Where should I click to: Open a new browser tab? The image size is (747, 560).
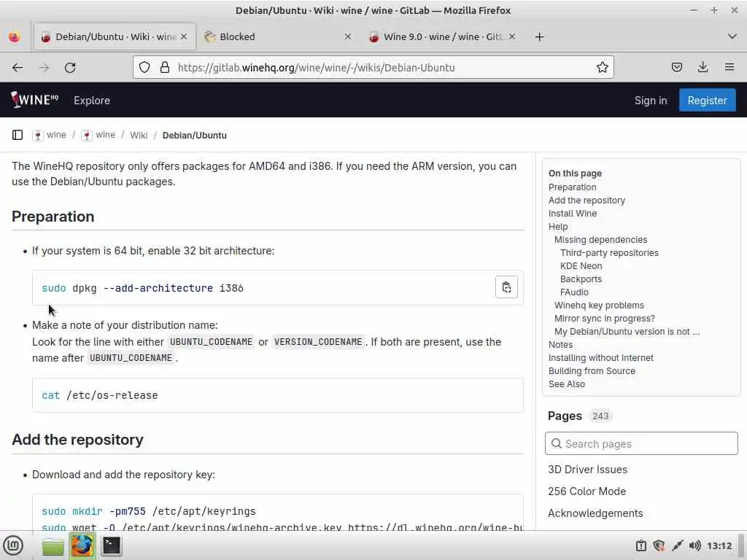[539, 36]
